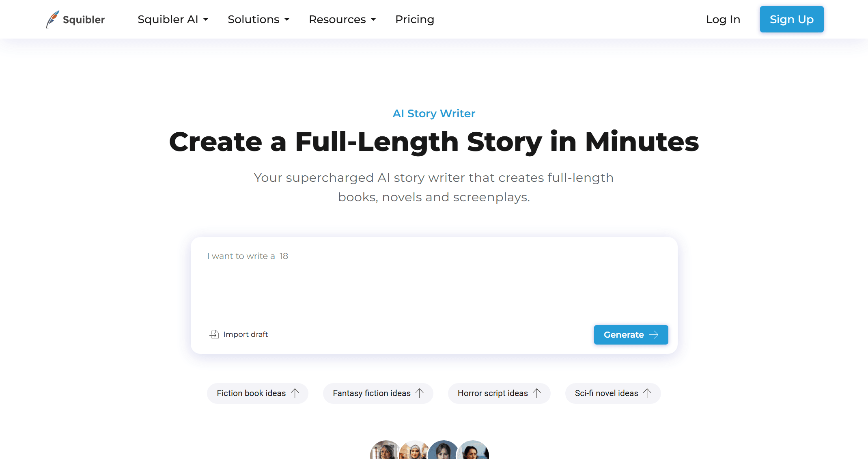Expand the Squibler AI dropdown menu
The image size is (868, 459).
point(173,19)
